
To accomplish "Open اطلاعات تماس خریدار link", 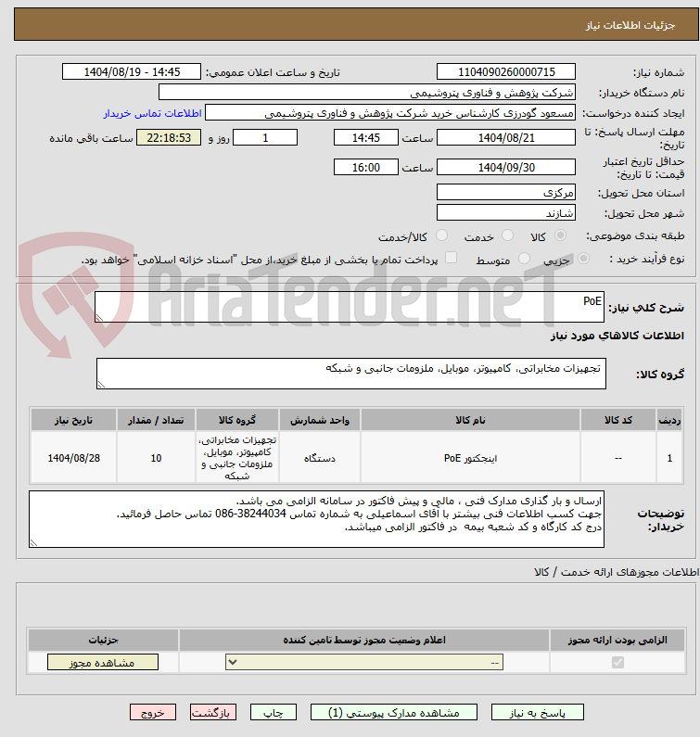I will (152, 113).
